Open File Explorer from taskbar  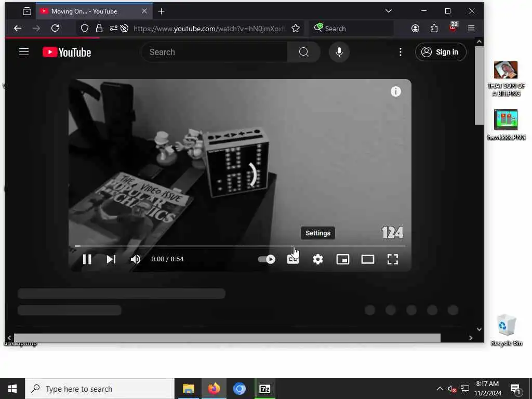[x=188, y=389]
